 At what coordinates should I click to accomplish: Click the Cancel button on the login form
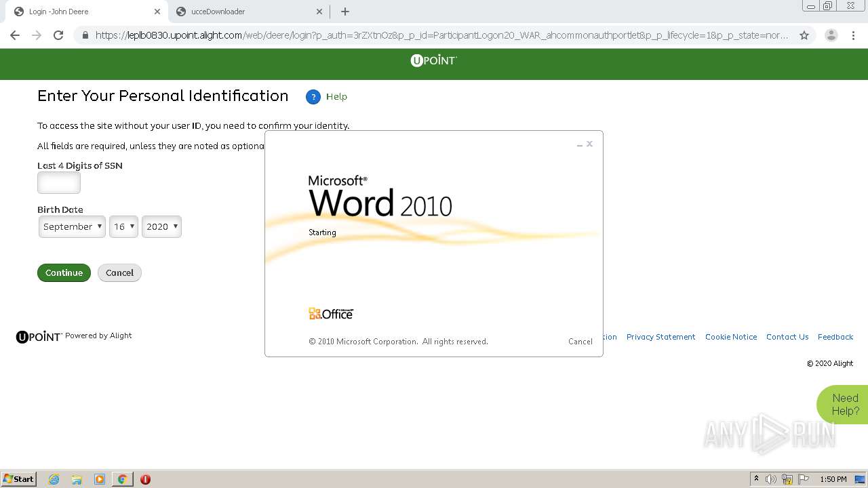(x=119, y=272)
